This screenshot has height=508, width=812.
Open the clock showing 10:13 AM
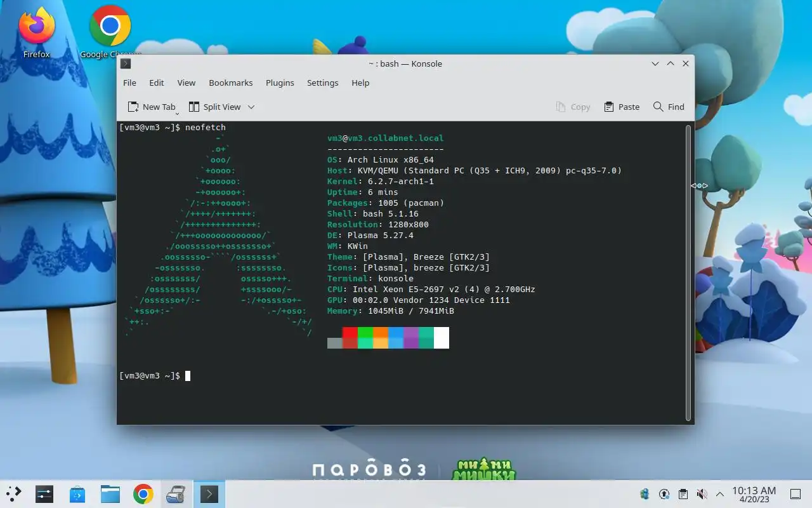tap(754, 494)
